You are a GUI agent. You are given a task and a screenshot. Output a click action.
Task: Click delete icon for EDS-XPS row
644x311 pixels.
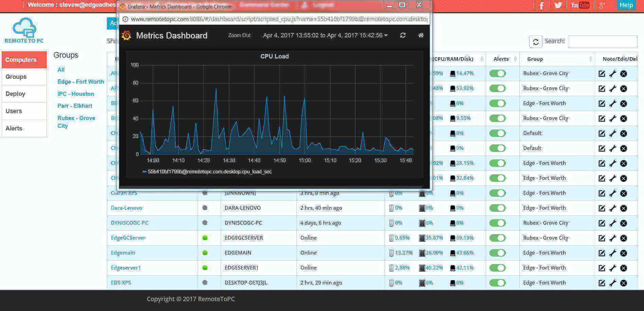click(x=624, y=283)
